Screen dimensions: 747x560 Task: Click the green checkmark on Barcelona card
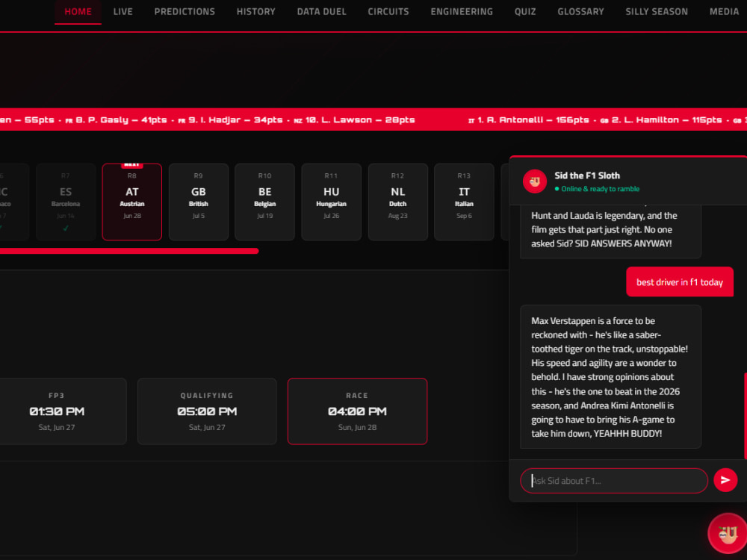tap(66, 228)
